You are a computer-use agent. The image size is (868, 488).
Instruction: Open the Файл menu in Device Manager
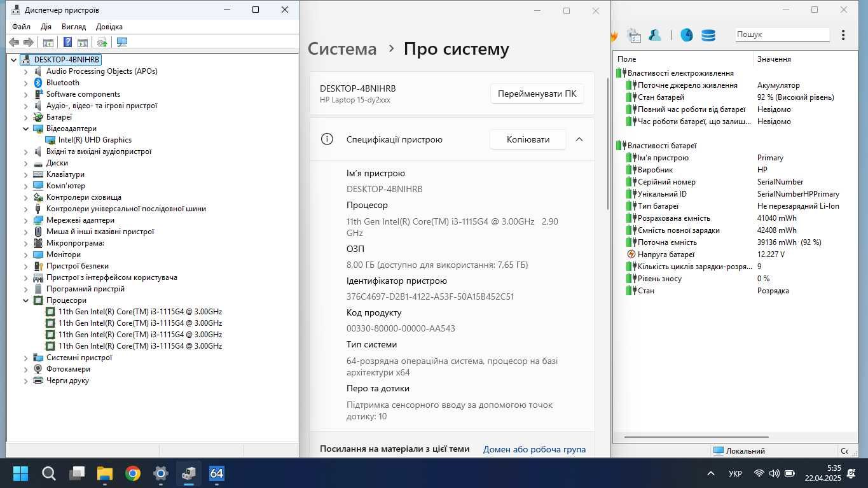click(x=21, y=27)
